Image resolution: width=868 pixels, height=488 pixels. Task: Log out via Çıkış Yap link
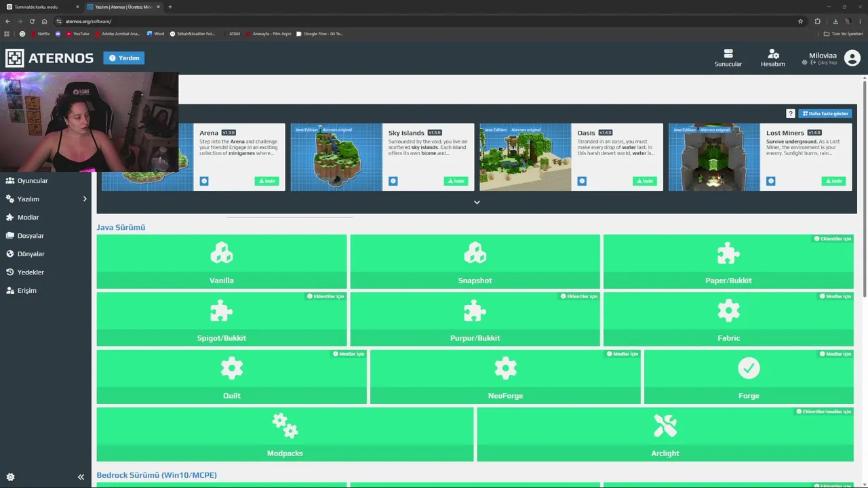(823, 62)
